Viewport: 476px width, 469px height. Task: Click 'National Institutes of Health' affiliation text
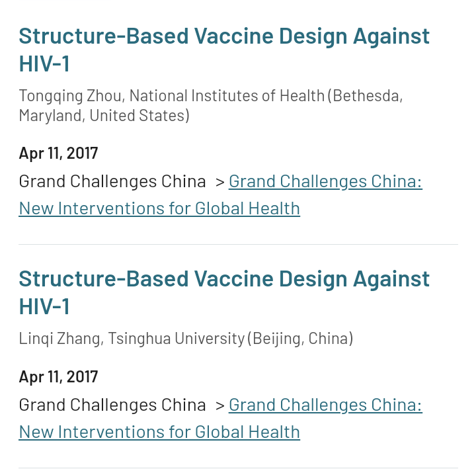(227, 95)
